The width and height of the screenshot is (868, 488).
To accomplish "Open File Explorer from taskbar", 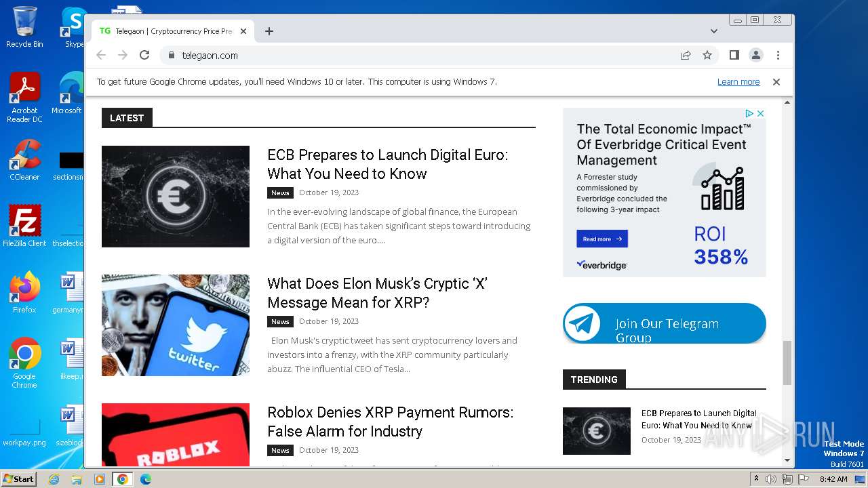I will point(77,479).
